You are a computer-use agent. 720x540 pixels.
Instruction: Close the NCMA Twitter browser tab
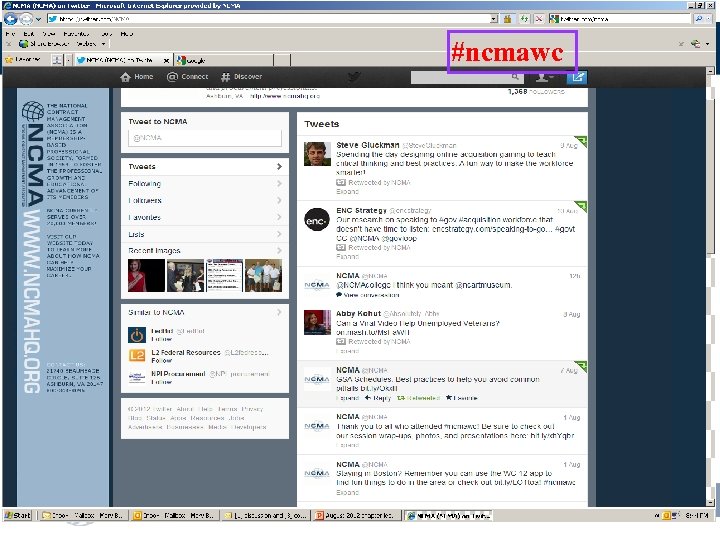click(x=166, y=61)
